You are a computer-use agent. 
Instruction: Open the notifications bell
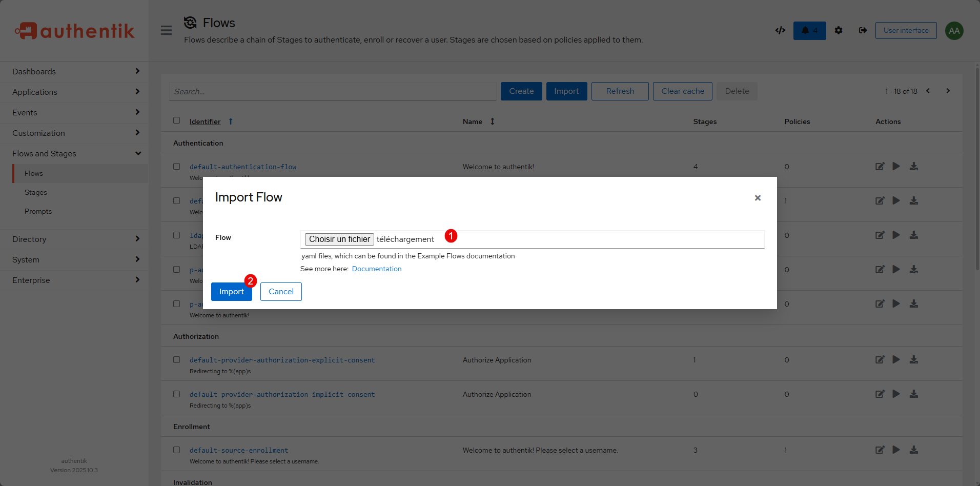point(809,31)
